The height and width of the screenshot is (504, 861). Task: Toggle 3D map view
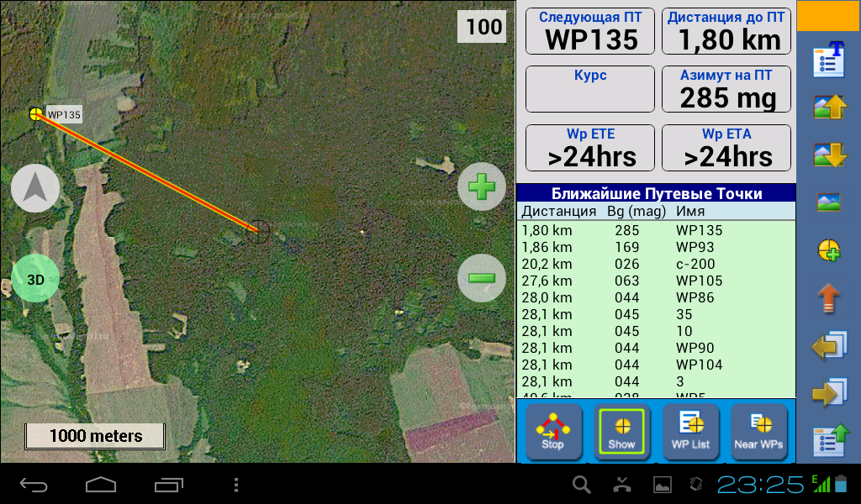tap(35, 279)
